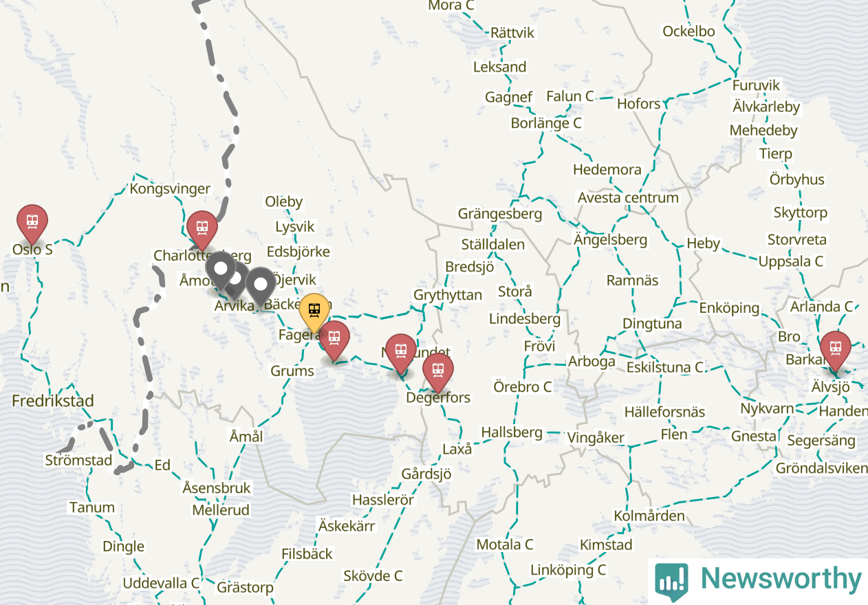868x605 pixels.
Task: Click the grey pin marker beside Åmotfors
Action: pyautogui.click(x=221, y=269)
